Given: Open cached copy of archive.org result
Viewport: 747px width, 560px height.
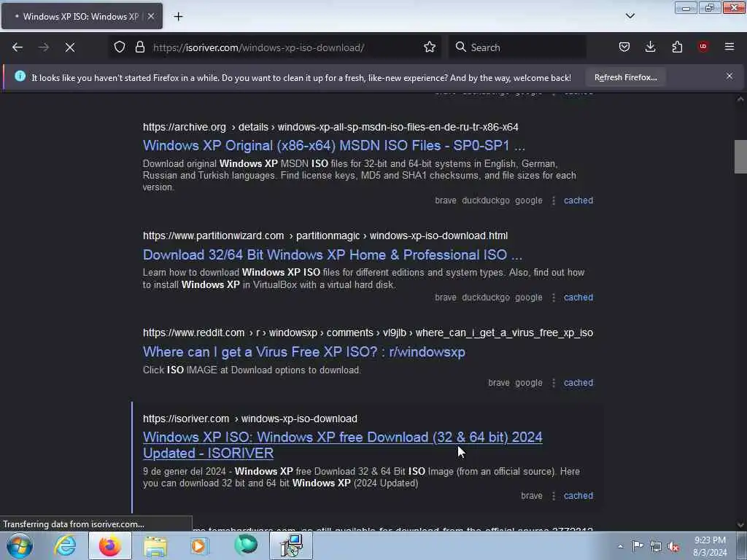Looking at the screenshot, I should (x=578, y=201).
